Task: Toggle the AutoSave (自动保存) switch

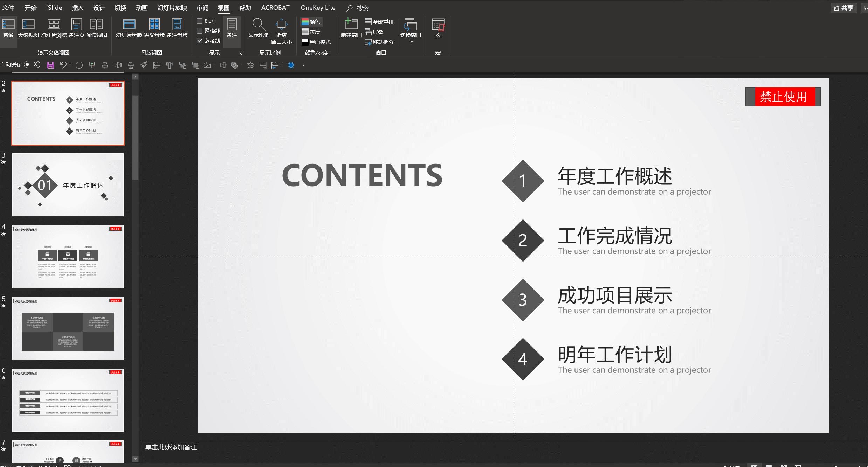Action: click(x=32, y=64)
